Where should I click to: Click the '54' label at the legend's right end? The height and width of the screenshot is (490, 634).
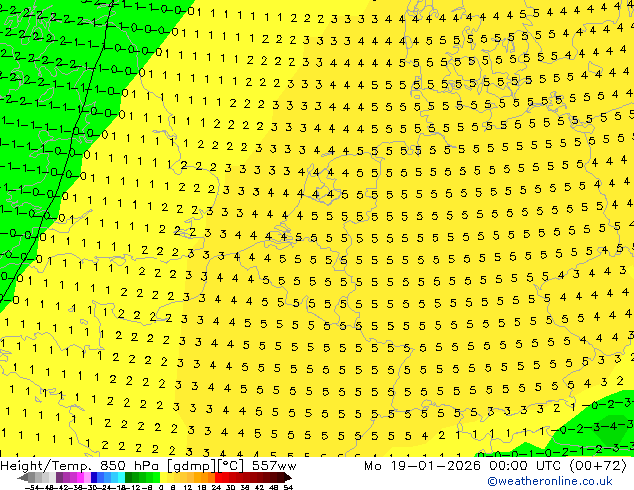(x=288, y=487)
